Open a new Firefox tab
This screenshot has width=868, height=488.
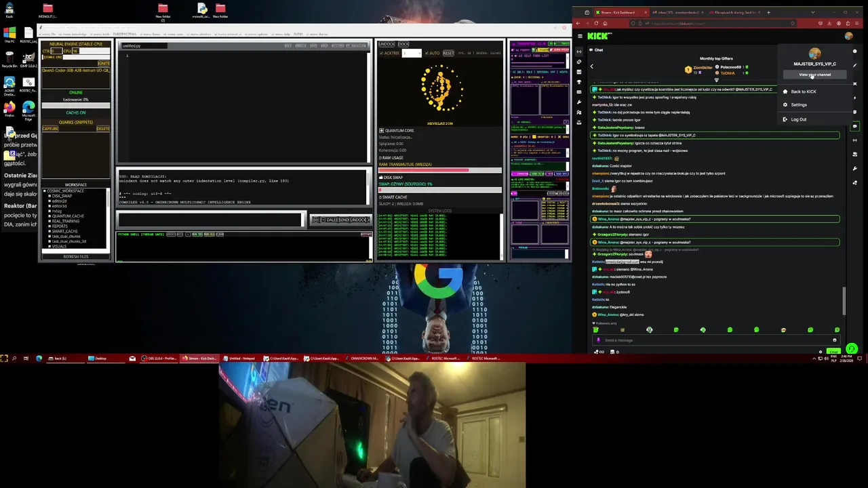tap(768, 12)
